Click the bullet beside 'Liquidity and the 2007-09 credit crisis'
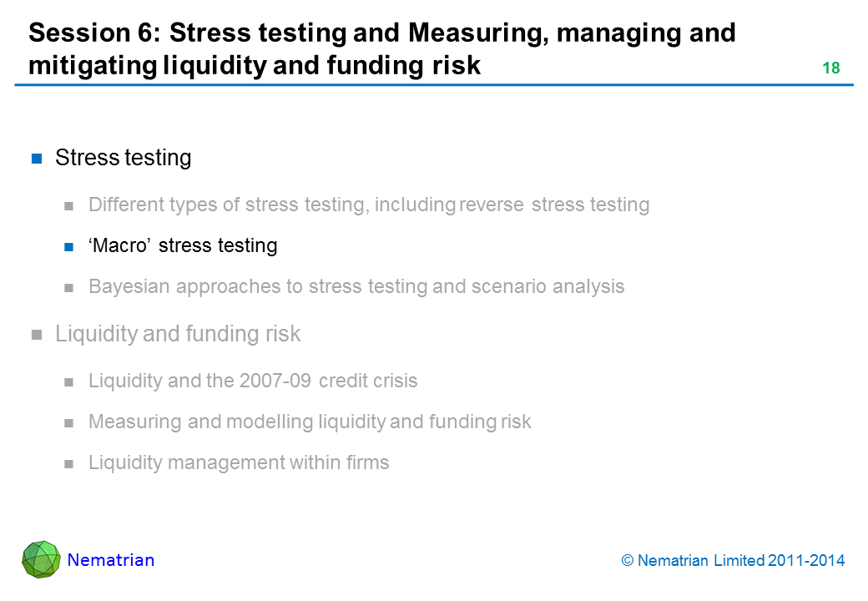The width and height of the screenshot is (868, 601). click(70, 381)
